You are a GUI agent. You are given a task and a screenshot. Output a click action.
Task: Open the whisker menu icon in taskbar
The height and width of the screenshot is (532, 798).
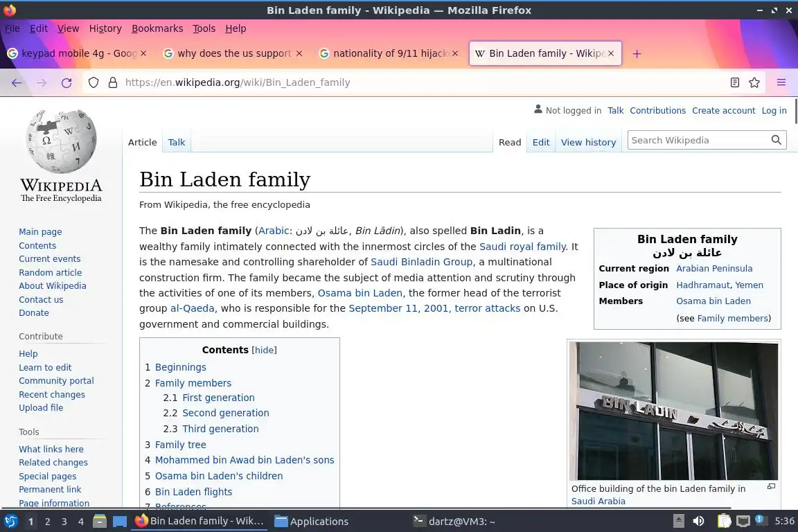point(10,522)
